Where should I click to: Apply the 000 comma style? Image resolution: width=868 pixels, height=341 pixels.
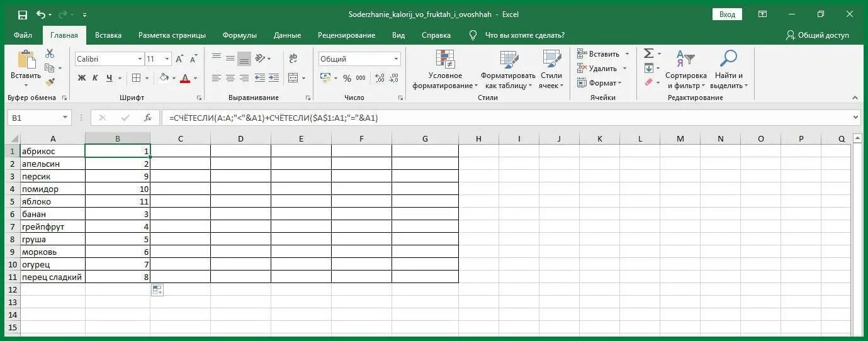pos(361,78)
